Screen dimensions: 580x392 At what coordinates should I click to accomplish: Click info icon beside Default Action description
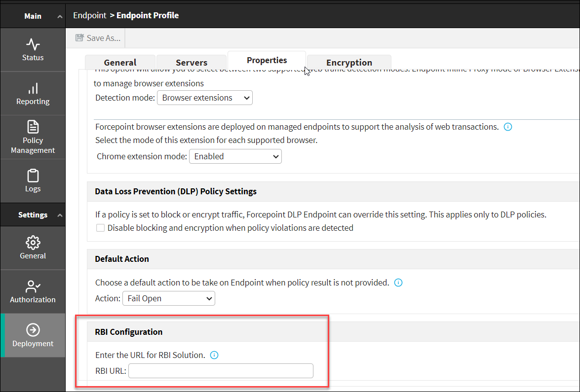398,283
